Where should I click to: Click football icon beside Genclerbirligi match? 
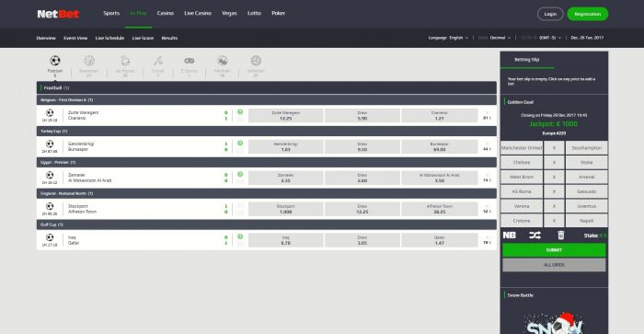pyautogui.click(x=50, y=144)
